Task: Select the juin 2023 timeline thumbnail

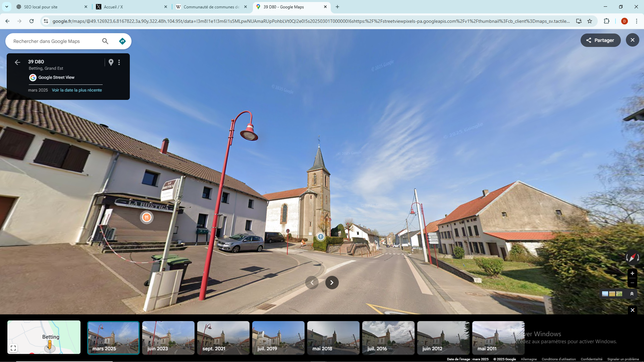Action: 168,338
